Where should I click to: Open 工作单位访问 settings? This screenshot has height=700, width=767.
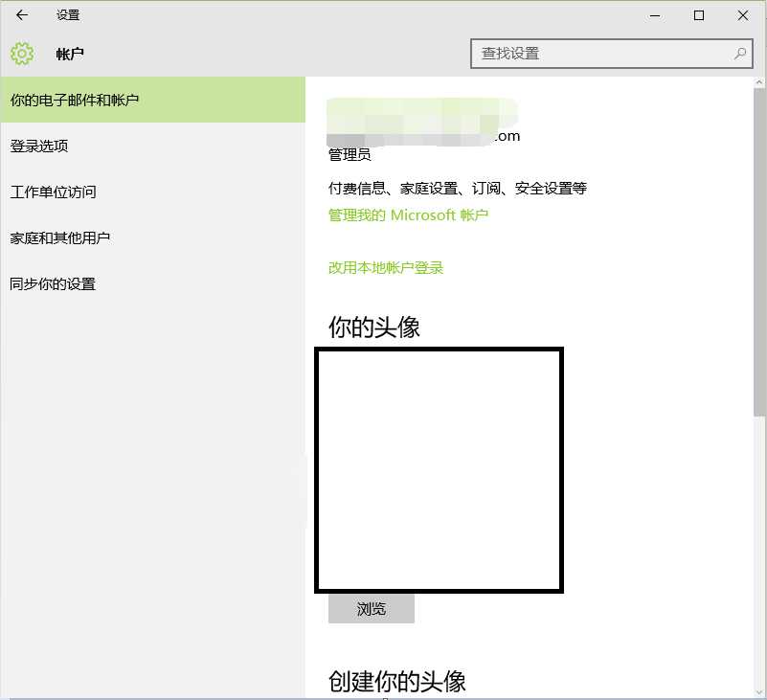coord(53,192)
